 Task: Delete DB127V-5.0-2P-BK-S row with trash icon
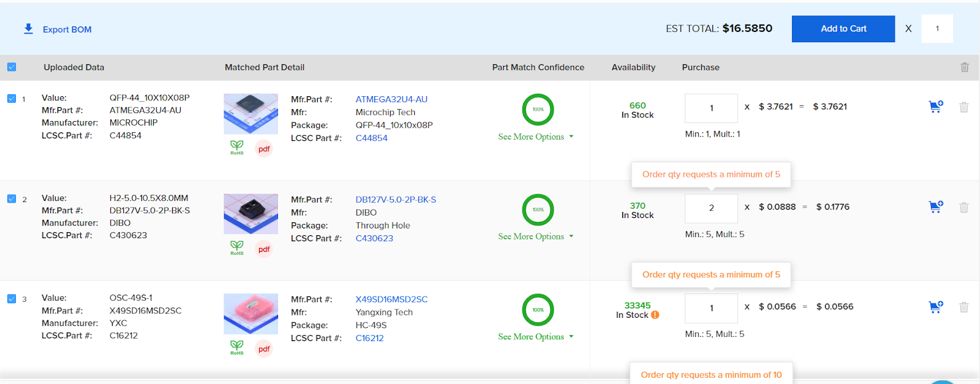pos(963,208)
